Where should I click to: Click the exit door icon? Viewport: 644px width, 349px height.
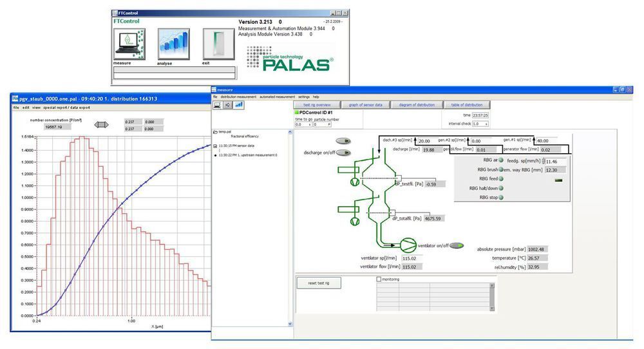point(218,44)
